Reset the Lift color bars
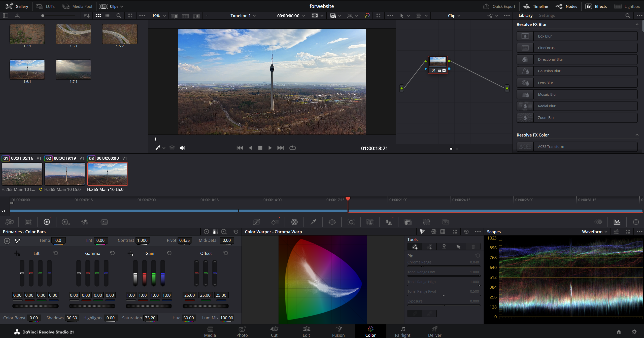Viewport: 644px width, 338px height. click(x=56, y=253)
